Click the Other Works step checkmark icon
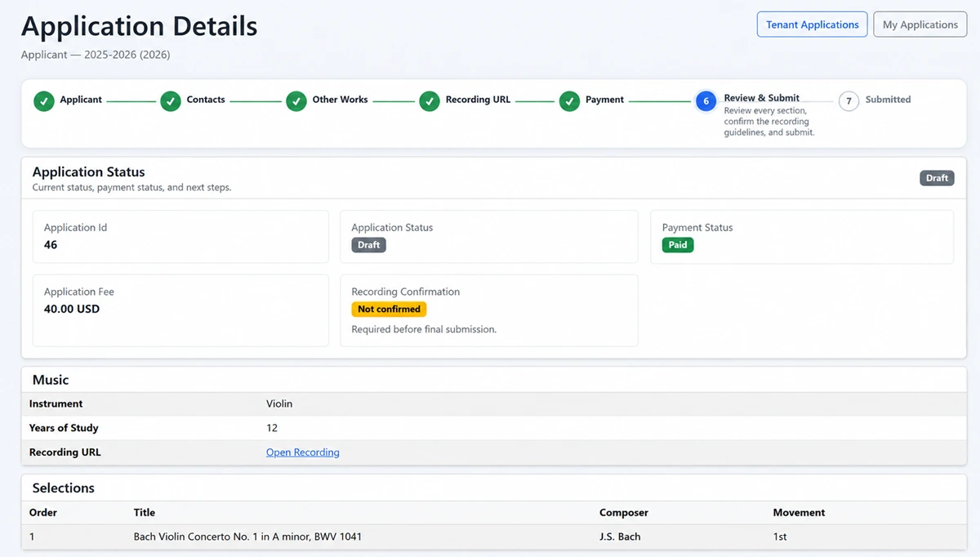 (x=296, y=101)
